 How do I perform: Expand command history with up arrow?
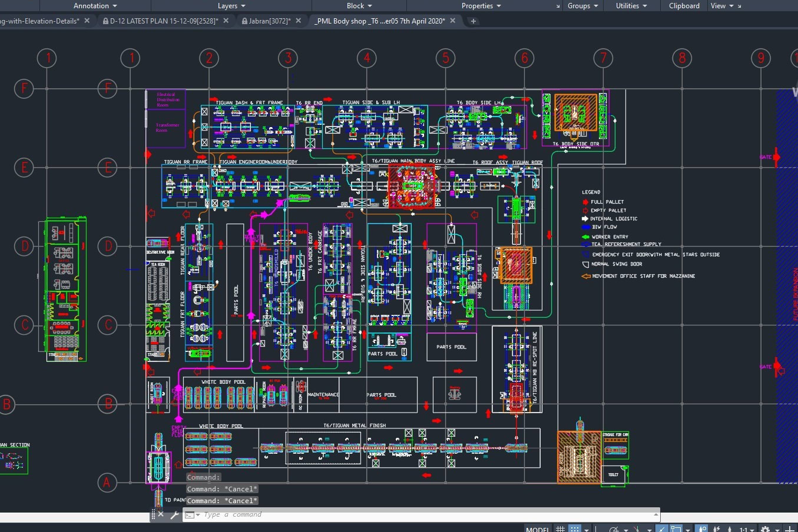pyautogui.click(x=655, y=514)
